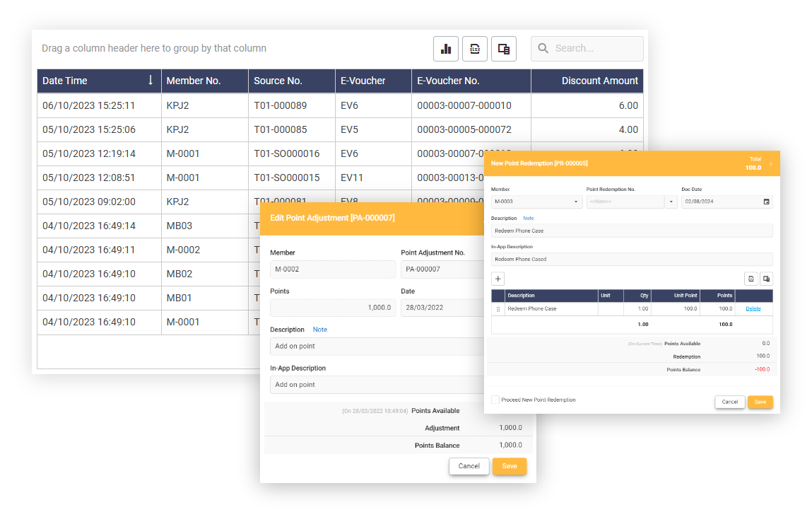This screenshot has height=517, width=812.
Task: Export the voucher grid to XLSX
Action: (475, 49)
